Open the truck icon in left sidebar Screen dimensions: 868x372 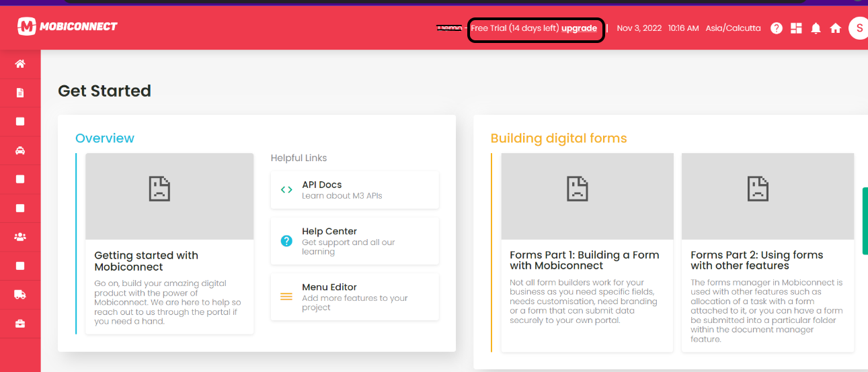click(20, 295)
